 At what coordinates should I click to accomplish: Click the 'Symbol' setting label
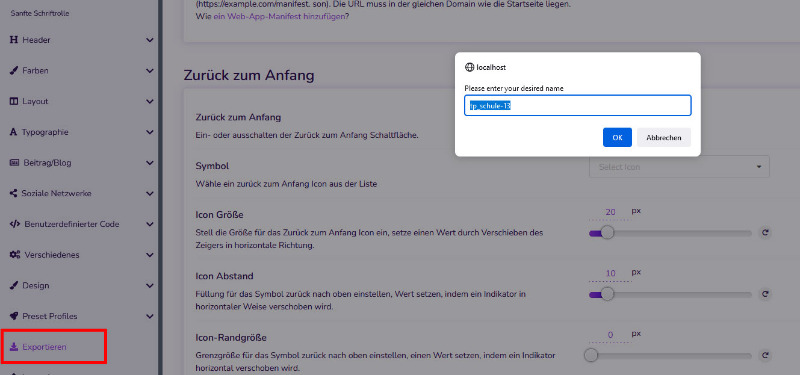point(212,166)
